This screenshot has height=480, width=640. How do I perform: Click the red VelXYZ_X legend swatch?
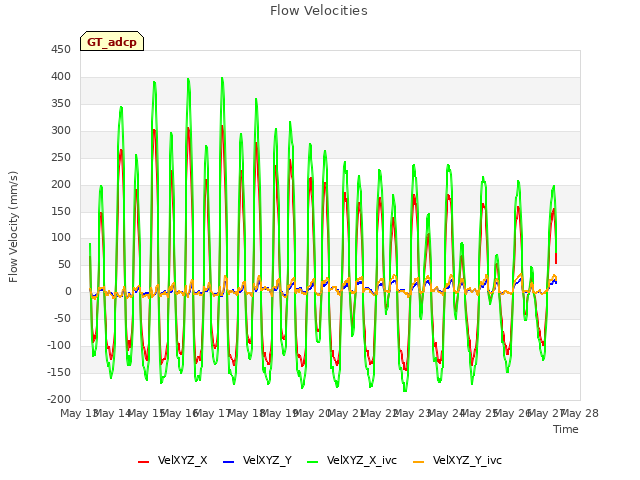click(143, 462)
